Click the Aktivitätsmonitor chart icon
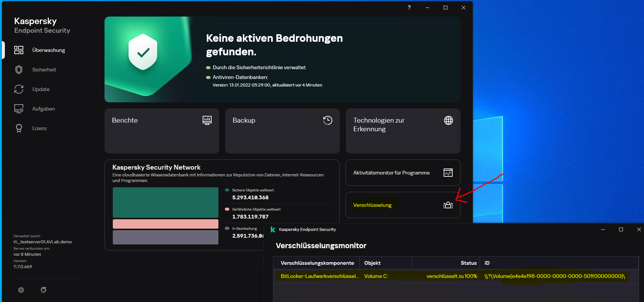Screen dimensions: 644x302 pos(448,173)
